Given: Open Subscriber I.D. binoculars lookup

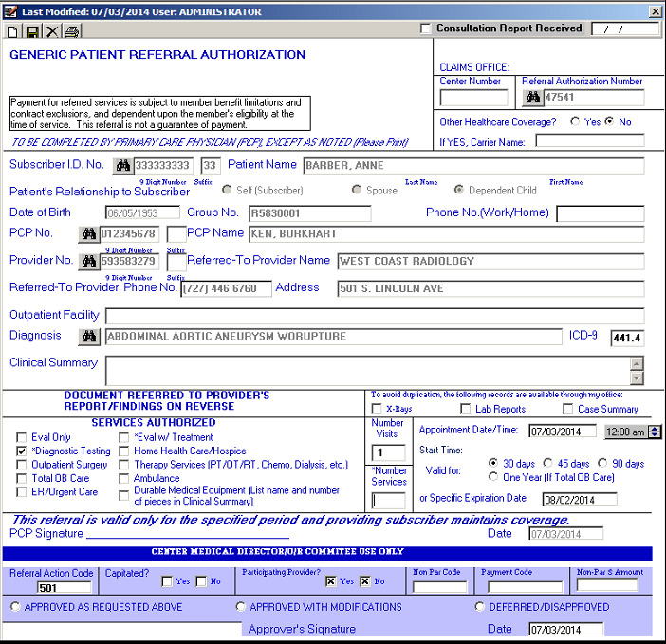Looking at the screenshot, I should coord(123,166).
